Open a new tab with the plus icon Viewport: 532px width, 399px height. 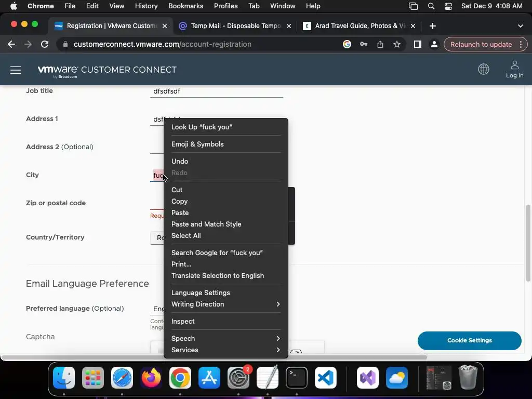coord(433,26)
